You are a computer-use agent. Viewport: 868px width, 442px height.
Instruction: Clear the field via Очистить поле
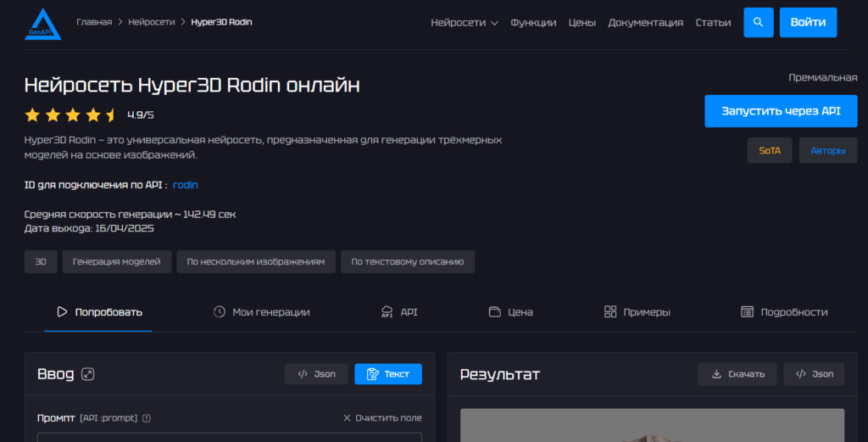click(x=382, y=418)
